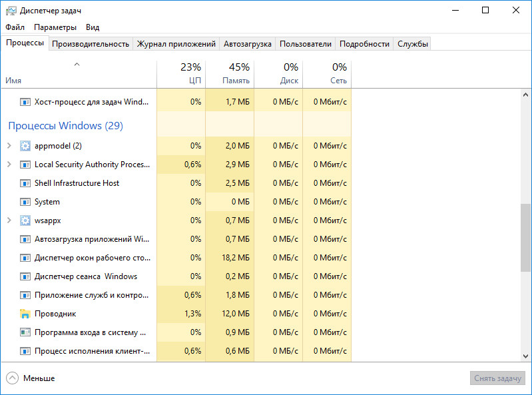
Task: Sort by Память column header
Action: [x=230, y=74]
